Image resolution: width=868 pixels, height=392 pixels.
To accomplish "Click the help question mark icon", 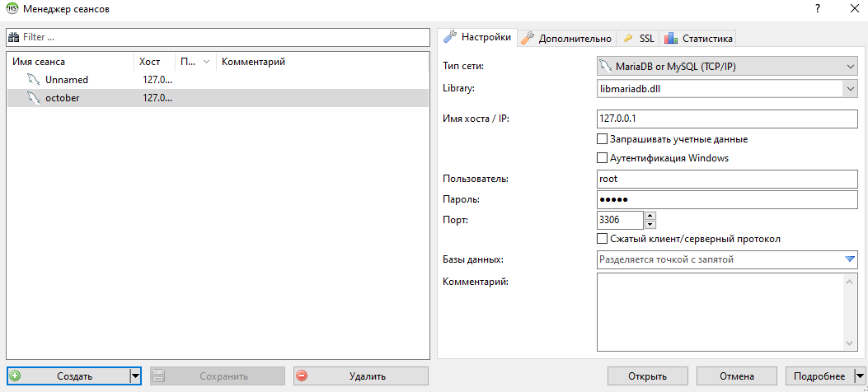I will tap(818, 9).
